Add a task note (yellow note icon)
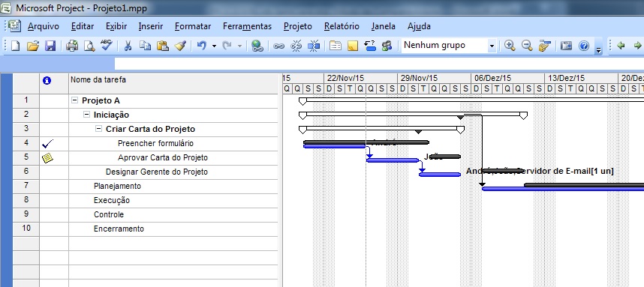Image resolution: width=644 pixels, height=287 pixels. pos(353,46)
